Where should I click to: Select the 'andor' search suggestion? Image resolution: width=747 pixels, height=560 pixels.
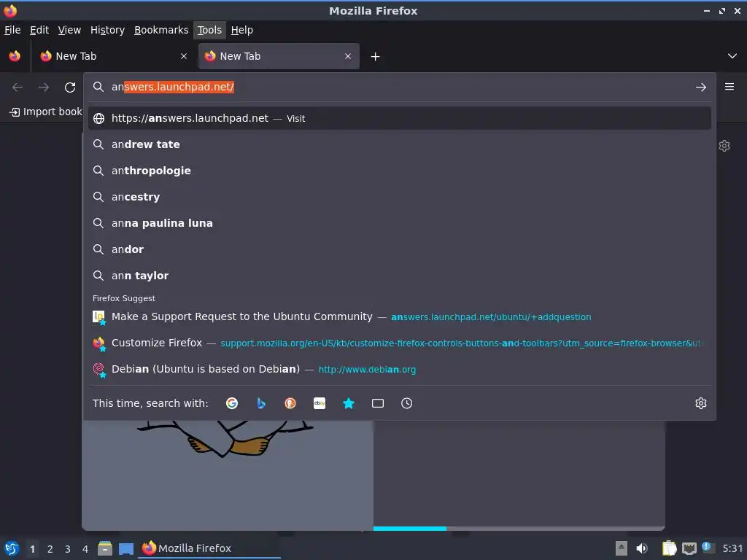(400, 249)
